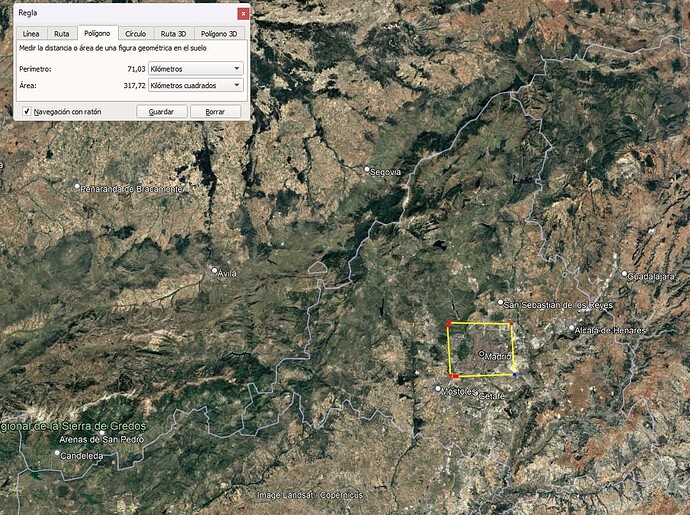The height and width of the screenshot is (515, 690).
Task: Click the San Sebastián de los Reyes marker
Action: (x=502, y=303)
